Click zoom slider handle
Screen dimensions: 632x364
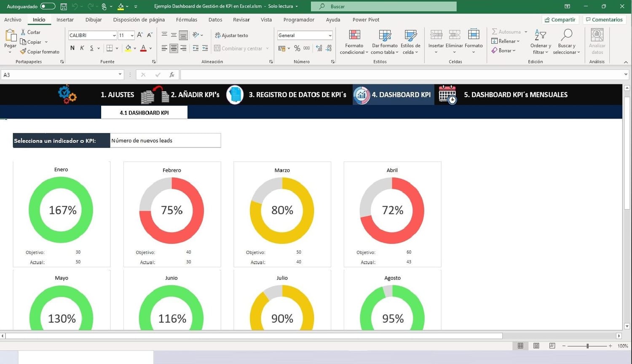click(x=587, y=346)
